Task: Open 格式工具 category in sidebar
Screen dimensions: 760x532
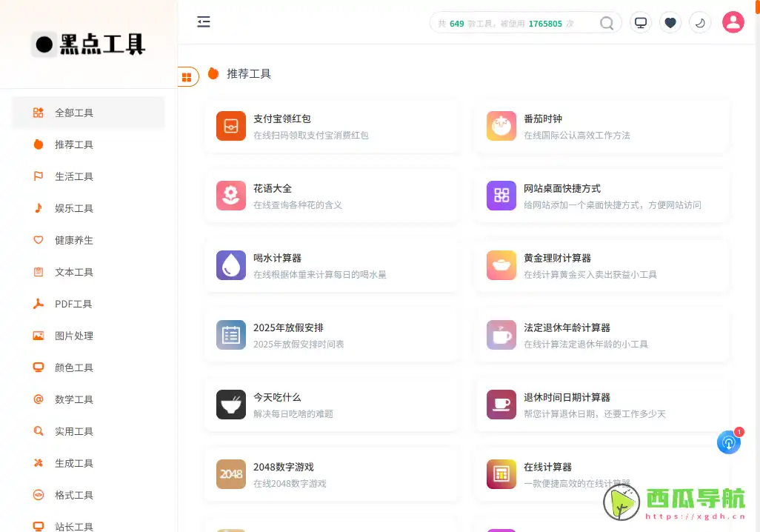Action: (88, 495)
